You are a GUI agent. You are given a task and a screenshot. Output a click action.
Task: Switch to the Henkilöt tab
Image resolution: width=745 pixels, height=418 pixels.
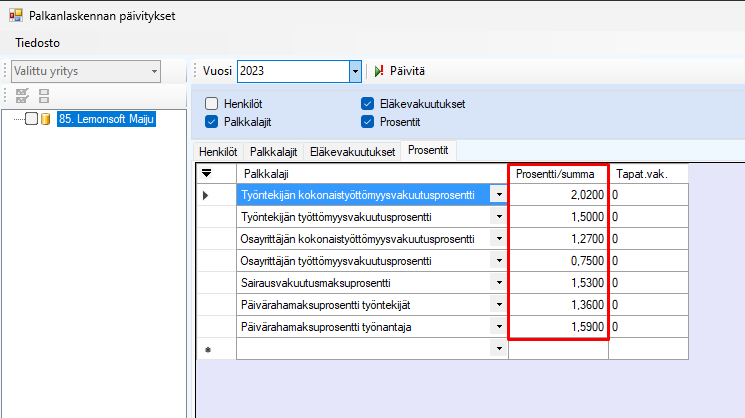coord(218,152)
